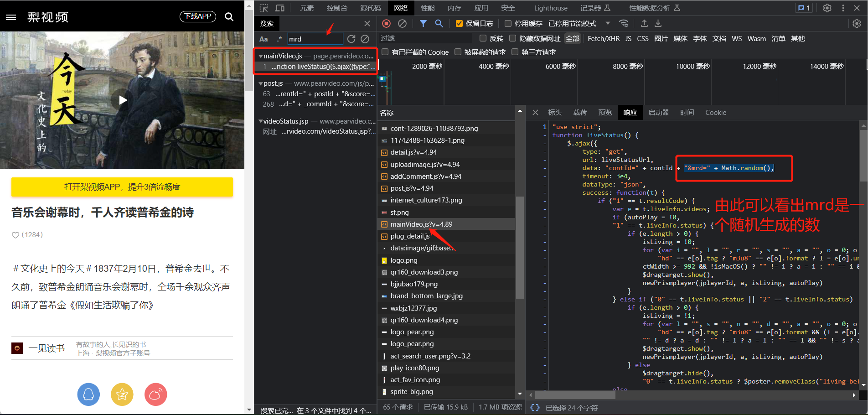
Task: Toggle the device toolbar icon
Action: click(280, 8)
